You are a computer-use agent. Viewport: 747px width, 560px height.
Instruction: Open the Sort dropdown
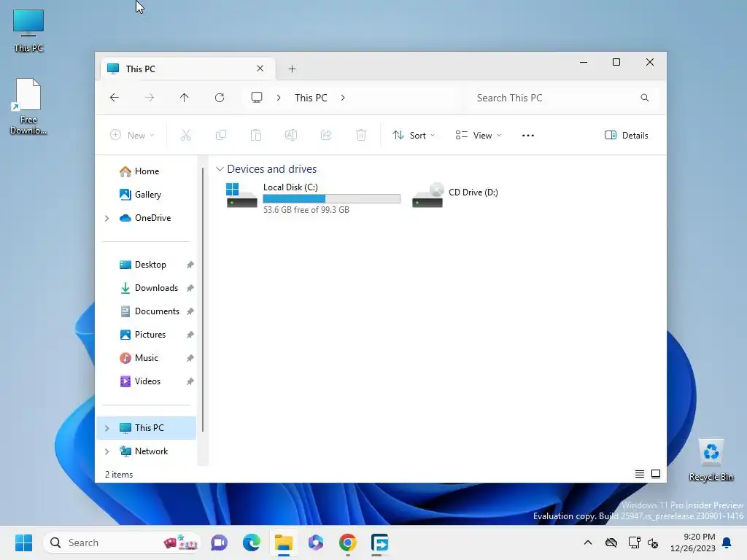click(x=413, y=135)
